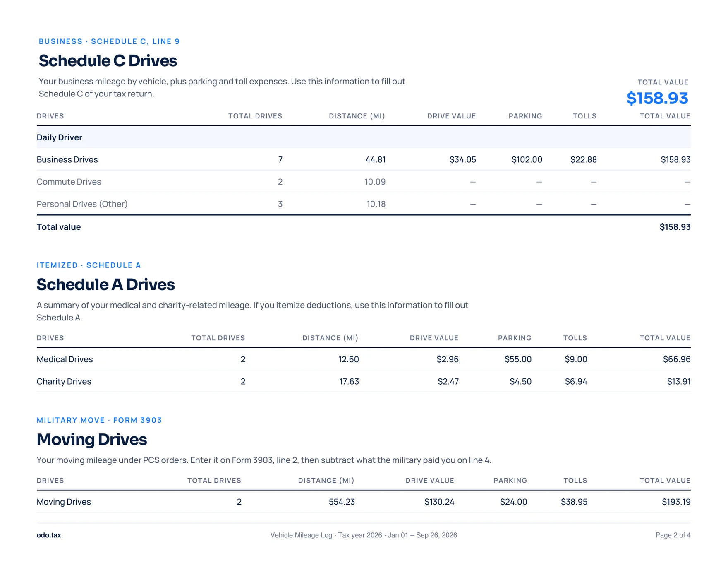The height and width of the screenshot is (563, 728).
Task: Click the 'Vehicle Mileage Log' footer text
Action: pos(301,535)
